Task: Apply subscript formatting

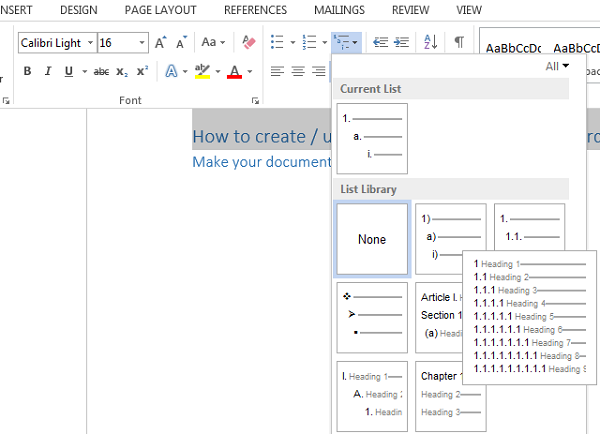Action: pos(122,71)
